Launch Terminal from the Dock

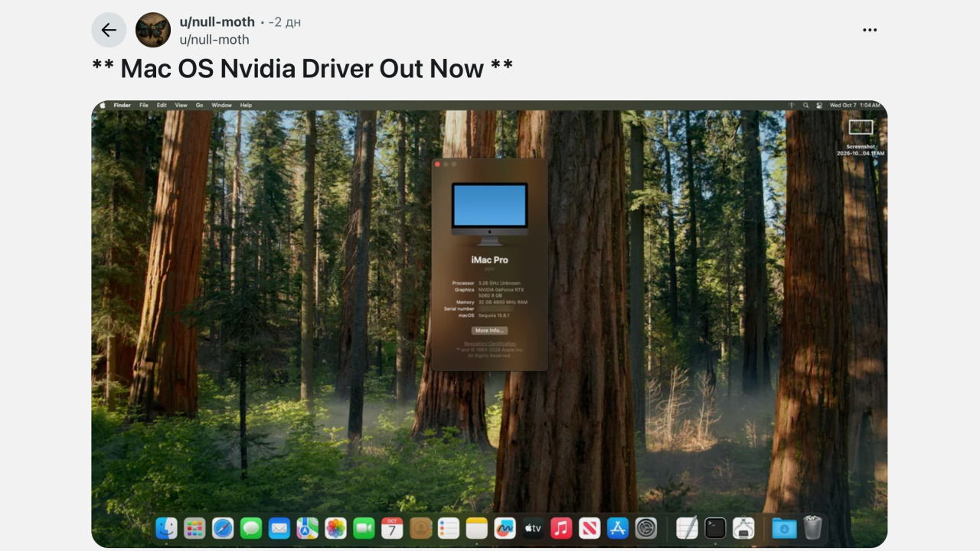715,528
